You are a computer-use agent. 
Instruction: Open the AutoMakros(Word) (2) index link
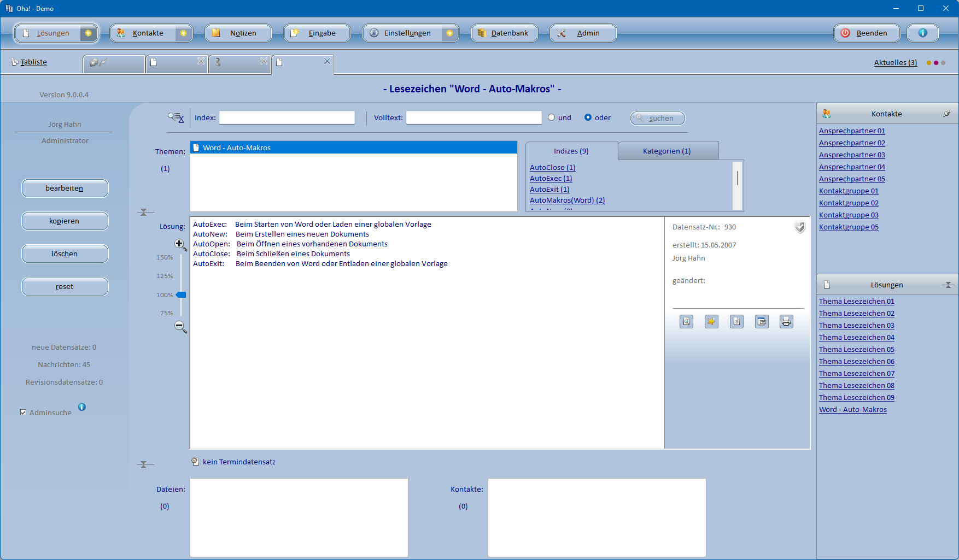pos(567,201)
